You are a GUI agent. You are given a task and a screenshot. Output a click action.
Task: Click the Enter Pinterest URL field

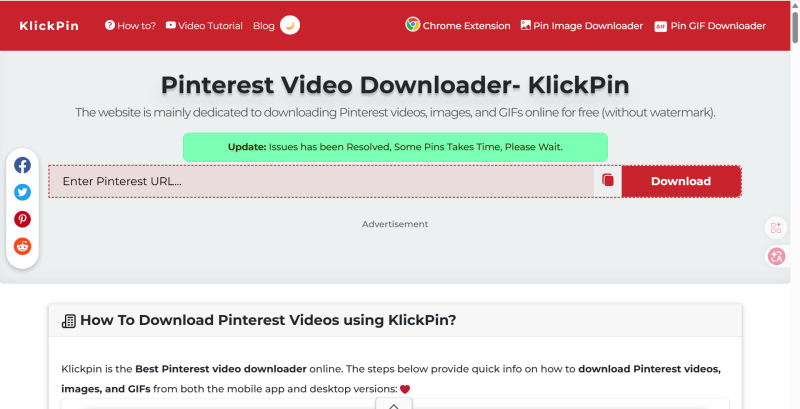point(320,181)
